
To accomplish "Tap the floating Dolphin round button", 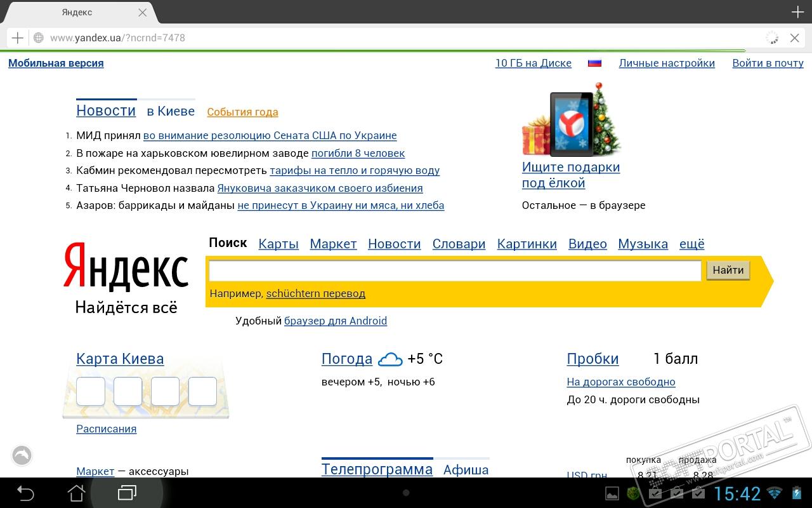I will coord(22,455).
